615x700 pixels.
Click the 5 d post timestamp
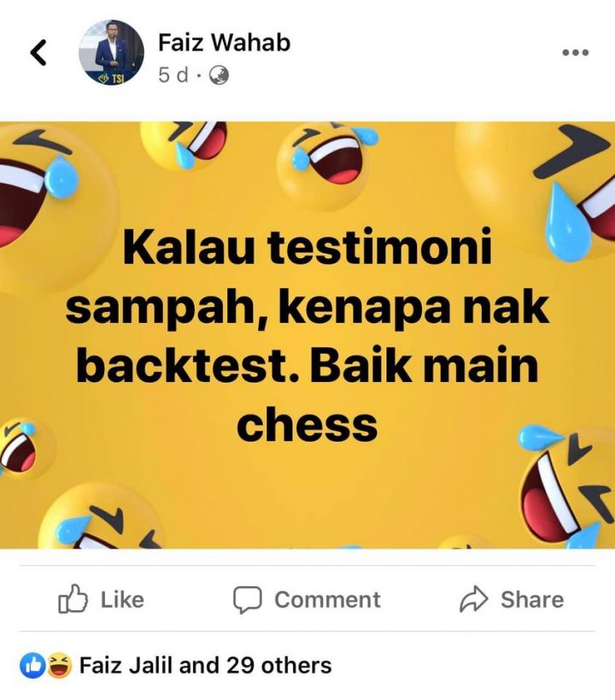pyautogui.click(x=173, y=75)
